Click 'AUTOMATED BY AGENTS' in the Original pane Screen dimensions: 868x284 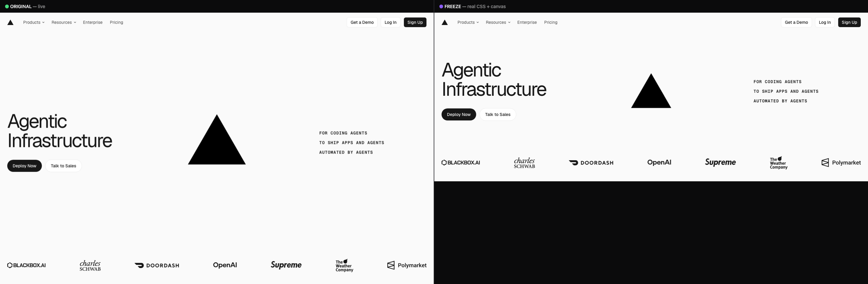[346, 152]
